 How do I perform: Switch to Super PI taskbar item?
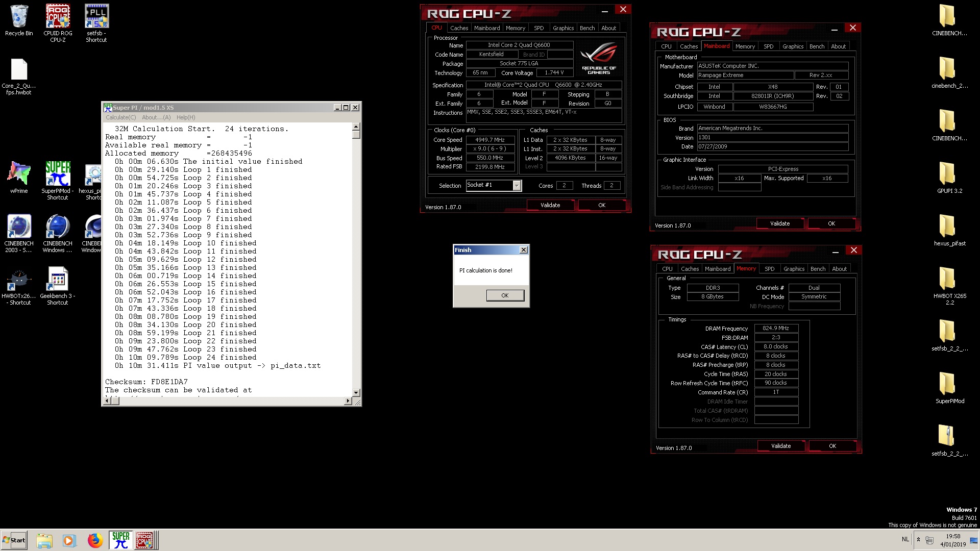[x=121, y=540]
